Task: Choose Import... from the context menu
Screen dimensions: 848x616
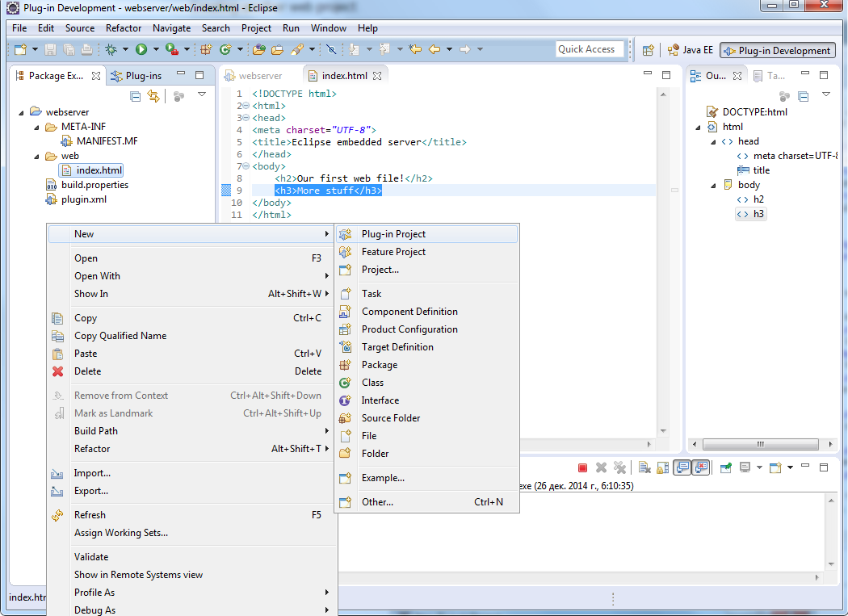Action: pos(192,473)
